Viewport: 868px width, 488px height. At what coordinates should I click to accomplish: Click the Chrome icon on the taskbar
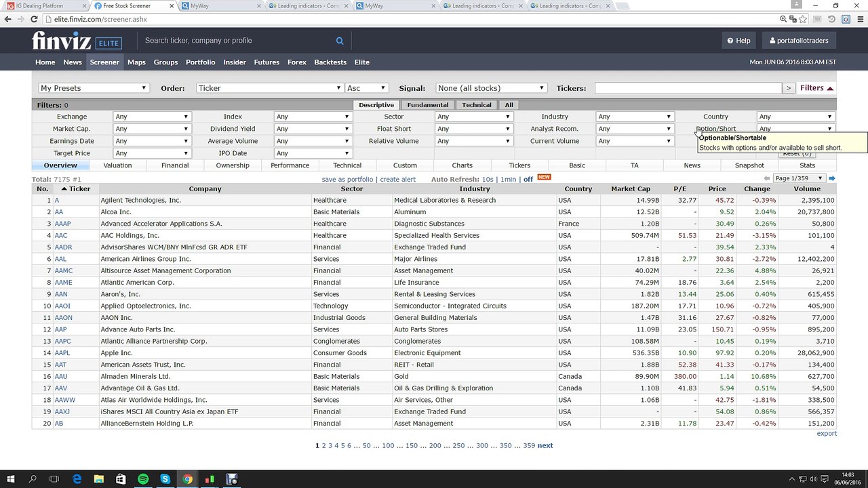click(187, 479)
